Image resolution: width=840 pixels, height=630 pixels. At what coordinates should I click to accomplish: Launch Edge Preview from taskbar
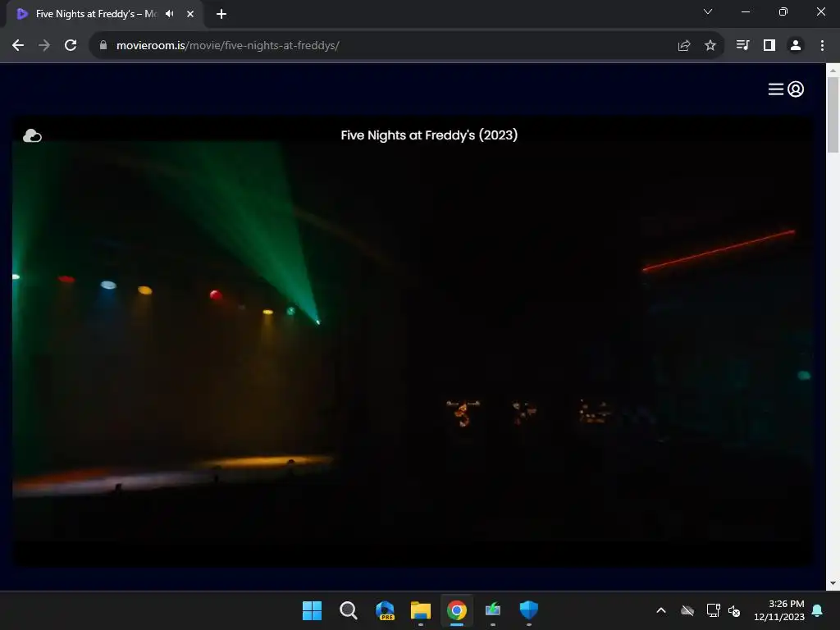coord(385,610)
